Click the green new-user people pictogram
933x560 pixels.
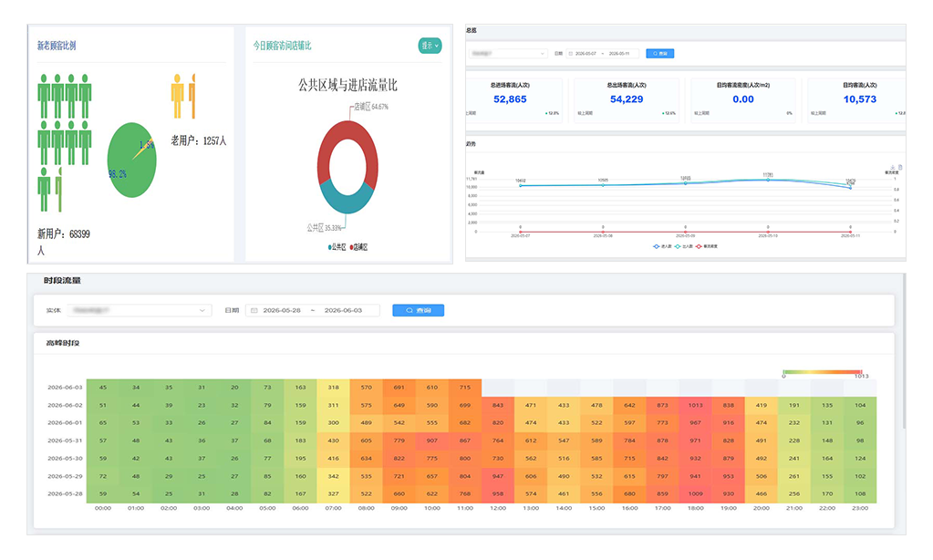click(64, 143)
